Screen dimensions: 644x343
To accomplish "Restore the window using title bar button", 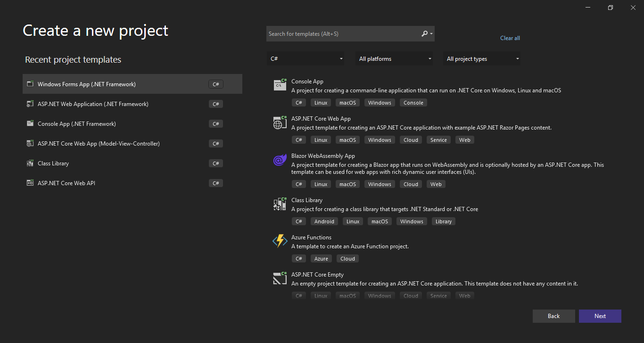I will pyautogui.click(x=611, y=8).
